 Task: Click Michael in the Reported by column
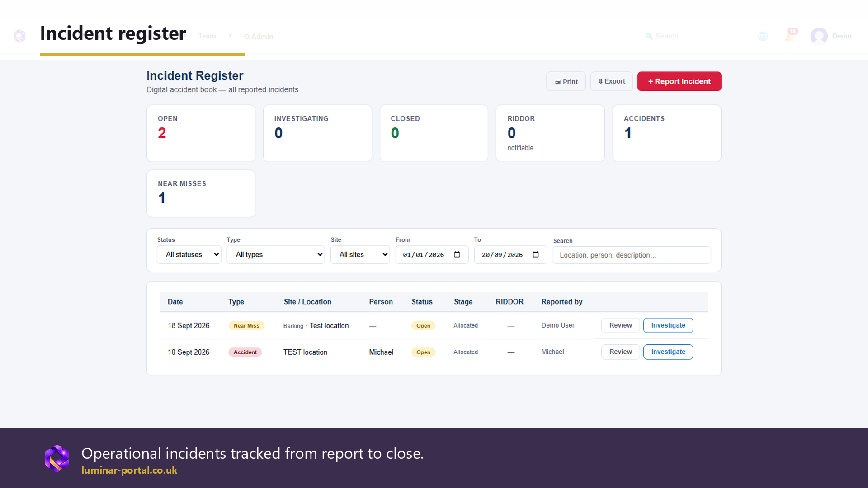coord(552,352)
